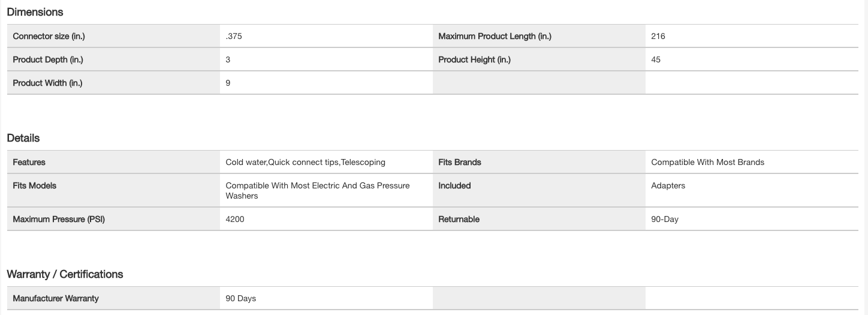The image size is (868, 315).
Task: Click the 4200 maximum pressure value
Action: pyautogui.click(x=234, y=219)
